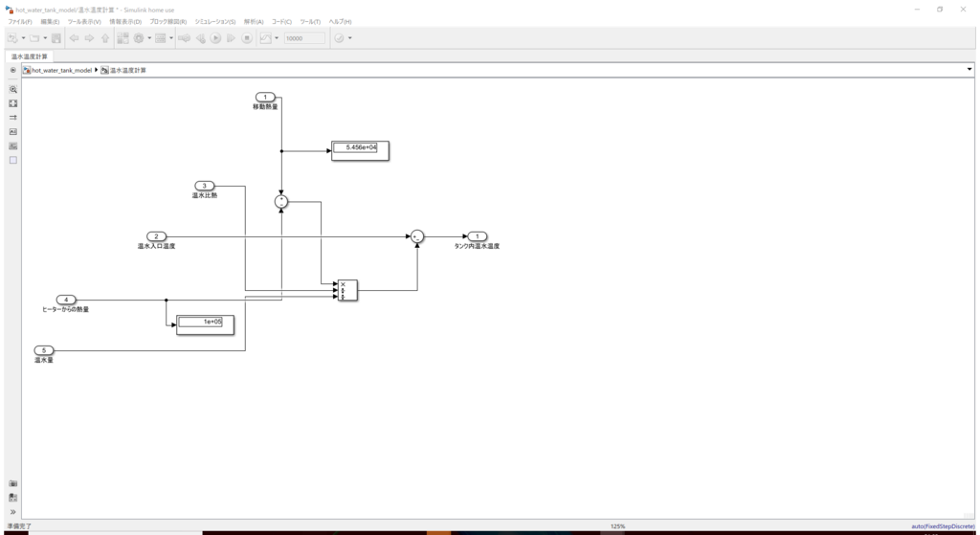Expand the address bar dropdown arrow

tap(969, 69)
